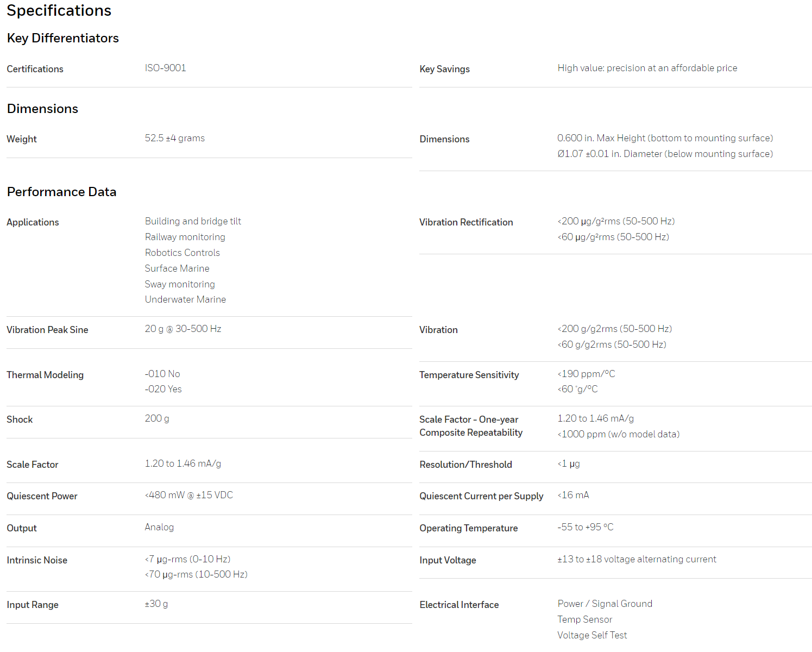Select the Building and bridge tilt application
Viewport: 812px width, 652px height.
click(x=193, y=221)
